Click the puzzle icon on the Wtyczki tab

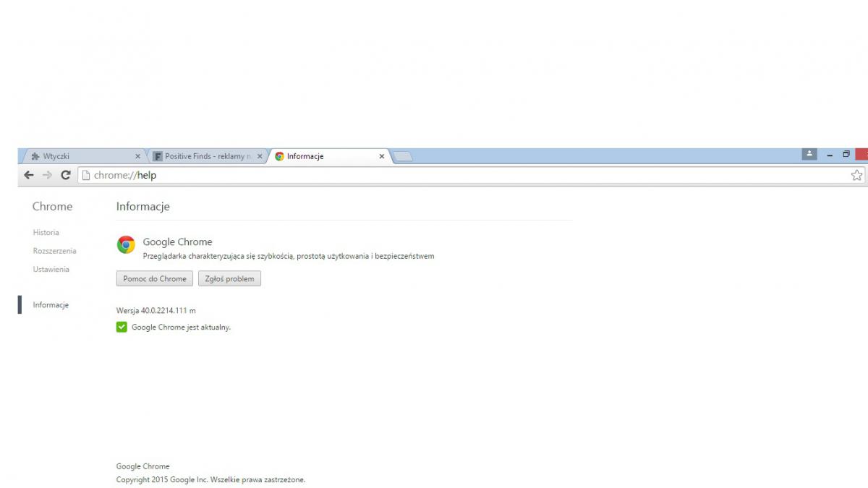coord(35,156)
